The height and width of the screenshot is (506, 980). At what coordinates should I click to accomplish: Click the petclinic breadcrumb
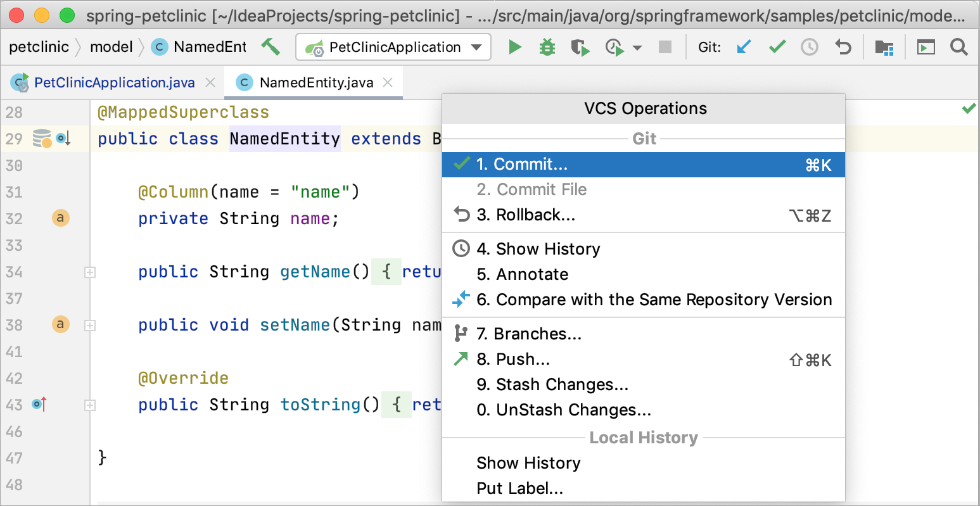tap(39, 47)
